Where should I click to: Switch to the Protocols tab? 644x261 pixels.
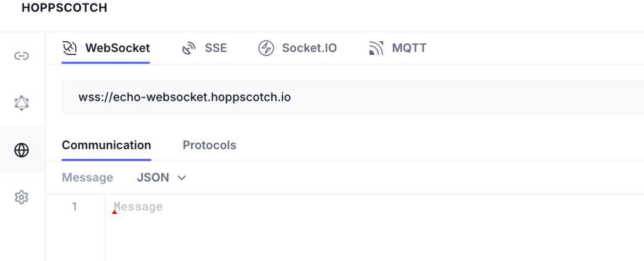(209, 145)
